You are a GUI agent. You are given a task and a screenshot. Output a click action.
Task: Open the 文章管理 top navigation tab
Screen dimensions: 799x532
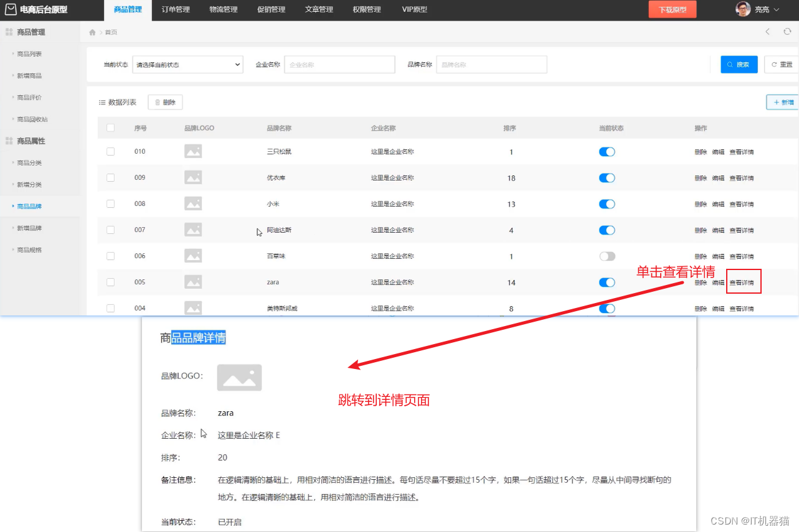tap(319, 9)
